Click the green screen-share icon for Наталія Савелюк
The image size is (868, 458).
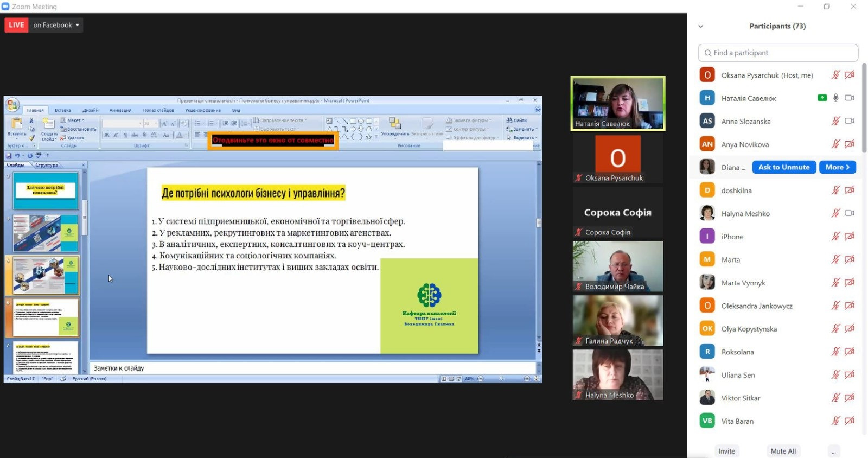pos(822,98)
